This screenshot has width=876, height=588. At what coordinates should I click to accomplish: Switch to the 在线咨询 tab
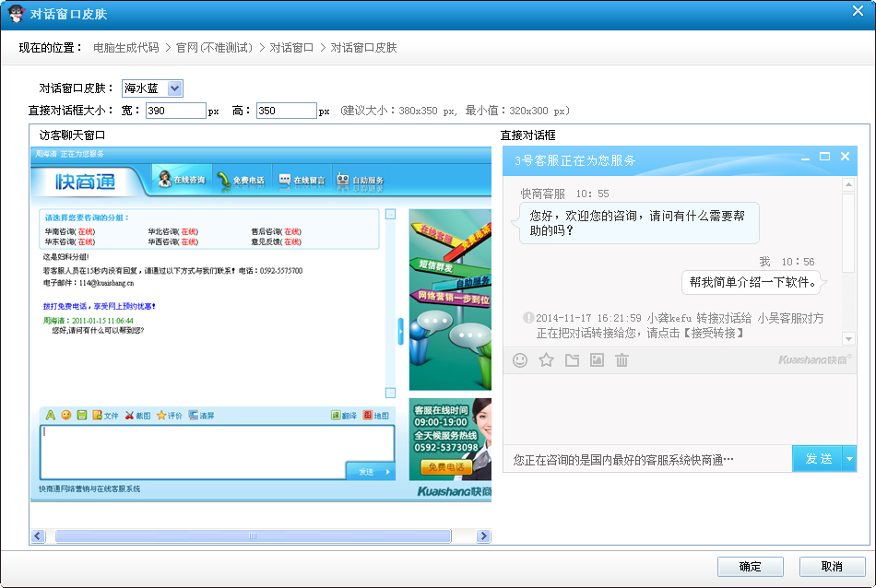pos(179,181)
